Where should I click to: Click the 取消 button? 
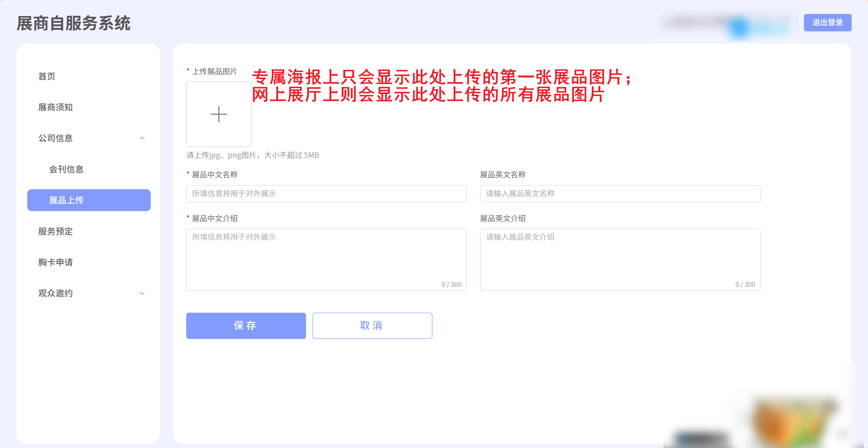coord(372,325)
